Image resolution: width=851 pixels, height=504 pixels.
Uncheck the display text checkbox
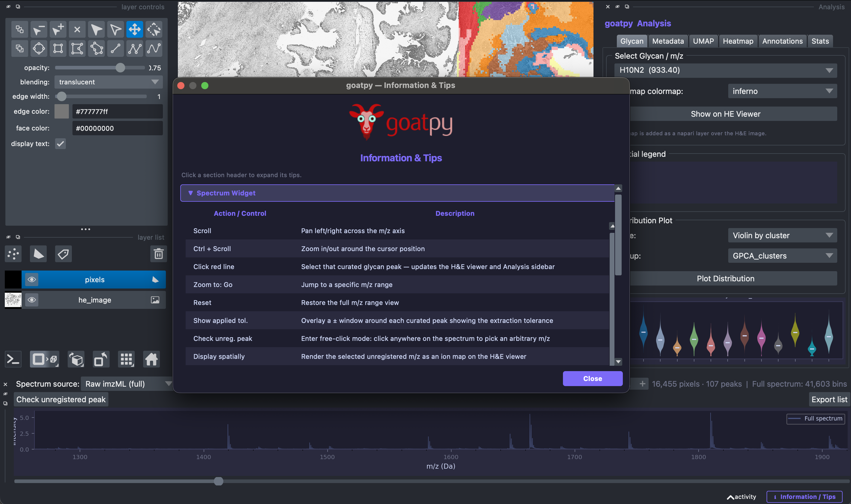(60, 144)
